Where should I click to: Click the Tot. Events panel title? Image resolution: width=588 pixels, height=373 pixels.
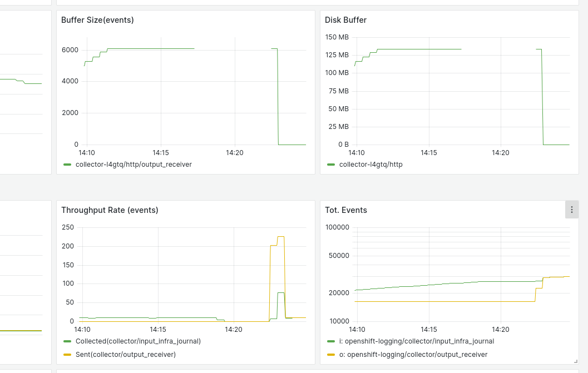[345, 210]
